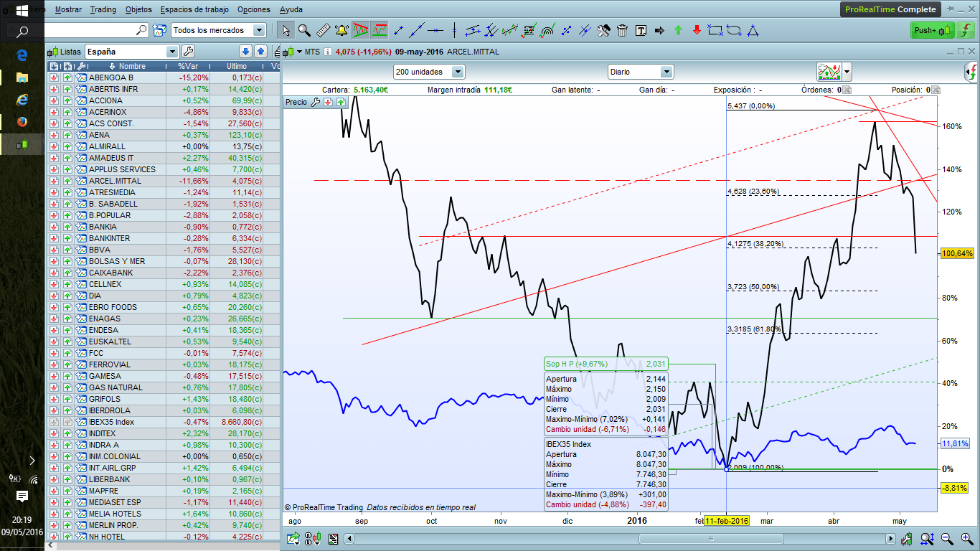Image resolution: width=980 pixels, height=551 pixels.
Task: Select the vertical line drawing tool
Action: point(453,30)
